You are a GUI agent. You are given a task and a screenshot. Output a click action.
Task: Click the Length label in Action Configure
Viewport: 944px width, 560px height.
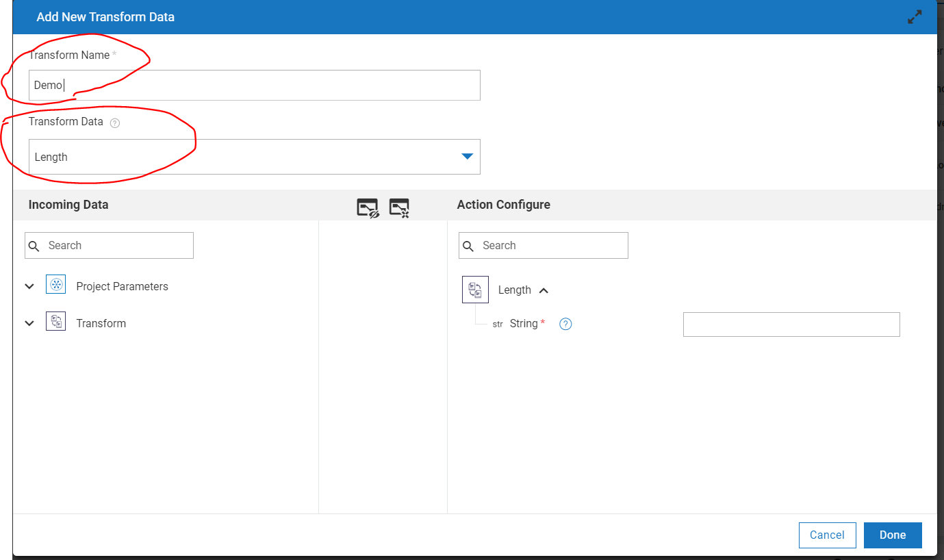click(x=515, y=290)
